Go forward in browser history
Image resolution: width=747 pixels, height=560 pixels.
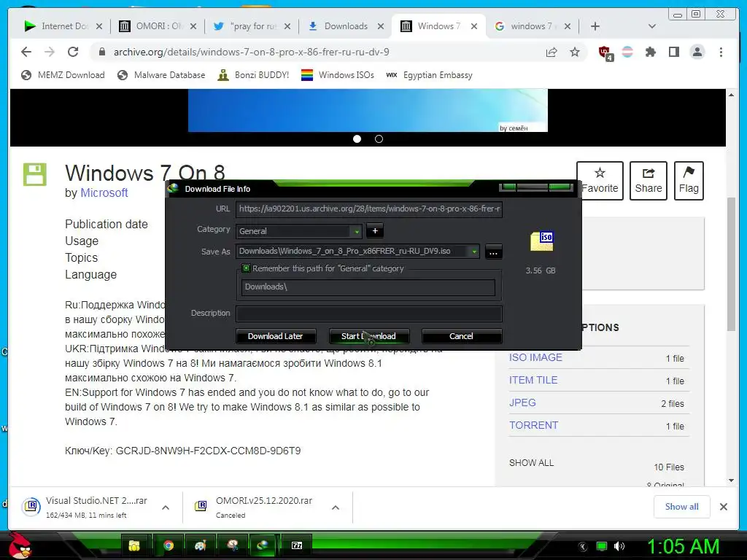(x=50, y=52)
